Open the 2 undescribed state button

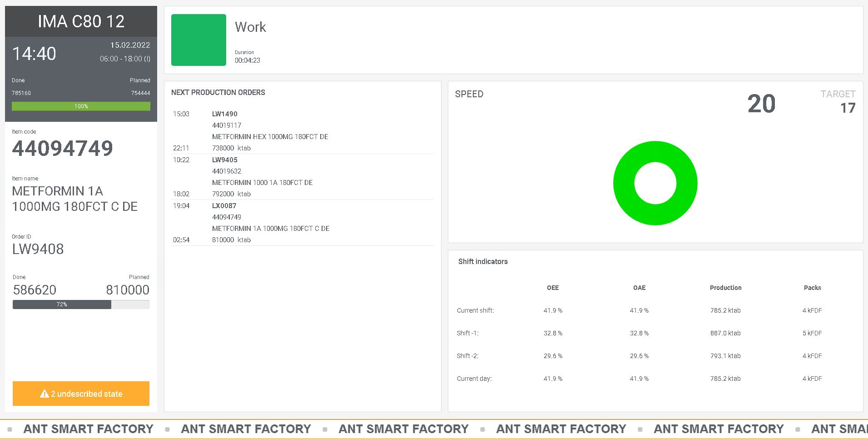click(x=81, y=394)
